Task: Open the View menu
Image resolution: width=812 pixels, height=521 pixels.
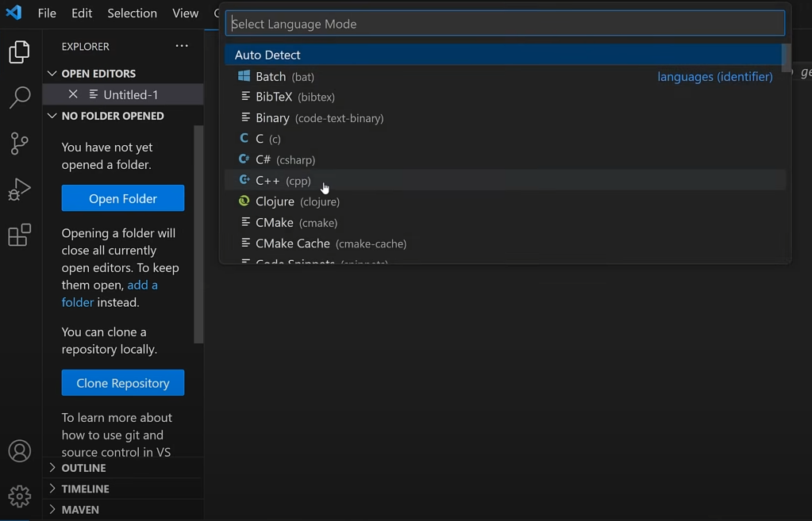Action: coord(185,13)
